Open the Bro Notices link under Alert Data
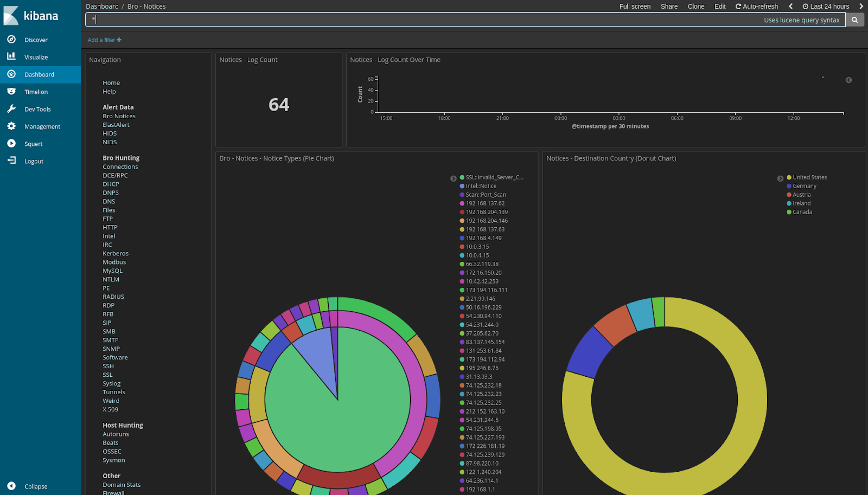 coord(119,115)
